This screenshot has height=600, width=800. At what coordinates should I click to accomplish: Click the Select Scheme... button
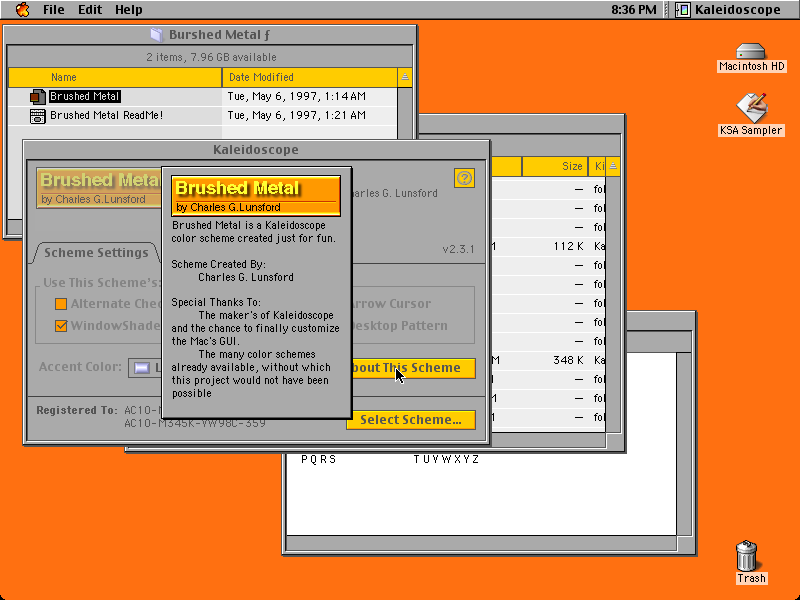coord(411,420)
